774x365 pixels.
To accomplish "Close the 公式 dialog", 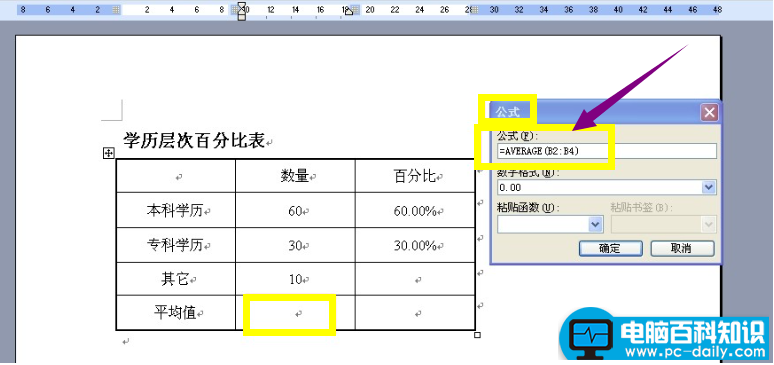I will pyautogui.click(x=709, y=113).
